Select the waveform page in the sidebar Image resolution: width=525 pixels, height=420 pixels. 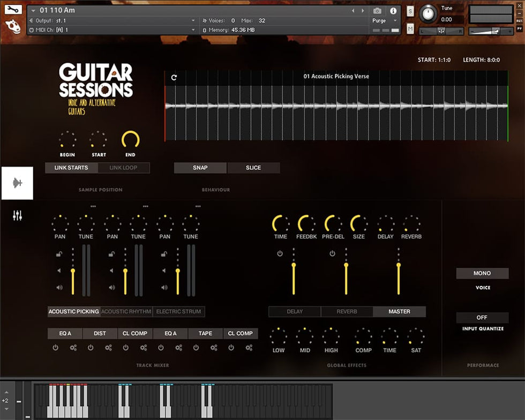pos(17,183)
